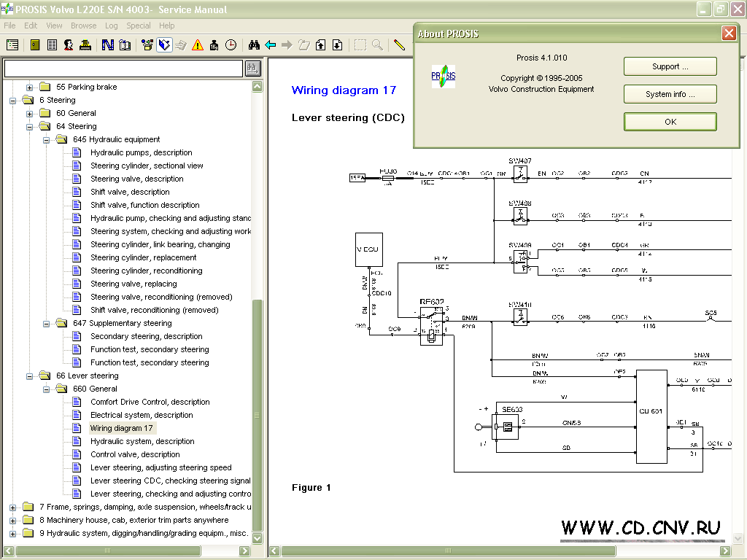The height and width of the screenshot is (560, 747).
Task: Click the tree panel horizontal scrollbar thumb
Action: [x=108, y=551]
